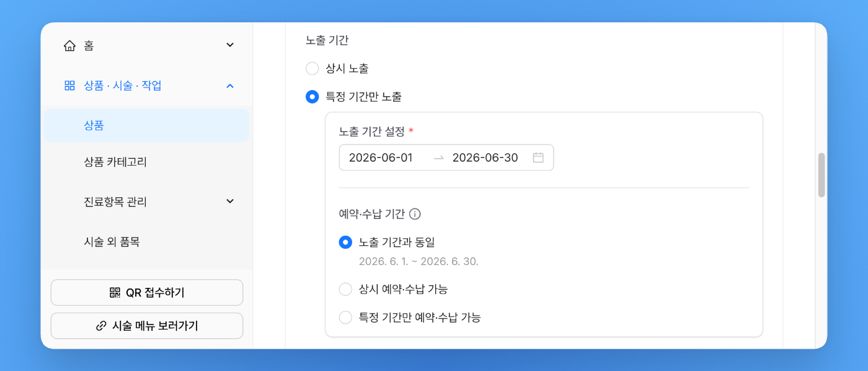Open the 상품 sidebar menu item
This screenshot has height=371, width=868.
pos(146,125)
